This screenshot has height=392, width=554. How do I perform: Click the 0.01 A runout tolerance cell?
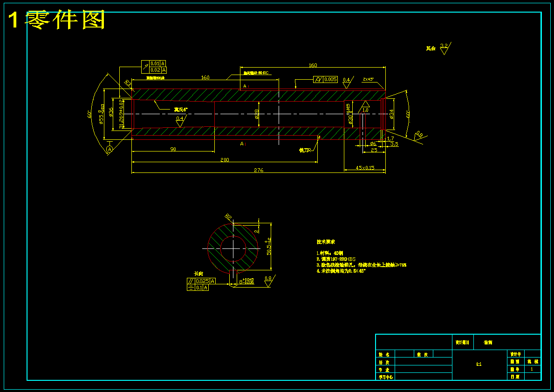(x=158, y=64)
